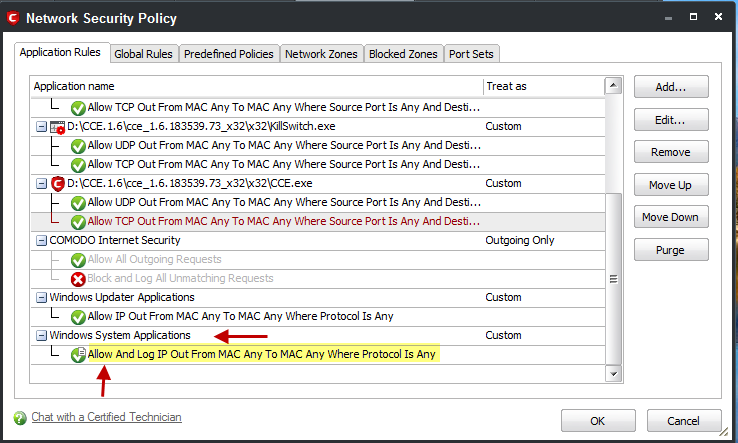Click the Remove button
The height and width of the screenshot is (443, 738).
pos(671,152)
